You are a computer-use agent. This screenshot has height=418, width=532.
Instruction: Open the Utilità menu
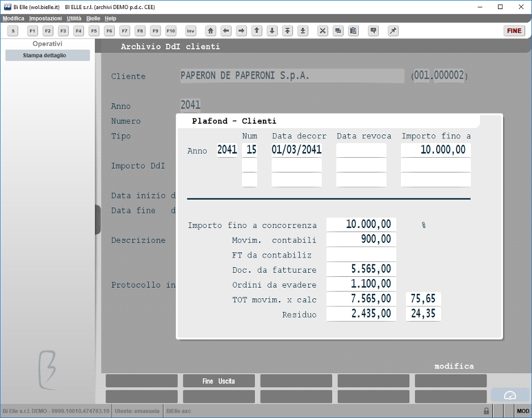click(74, 18)
